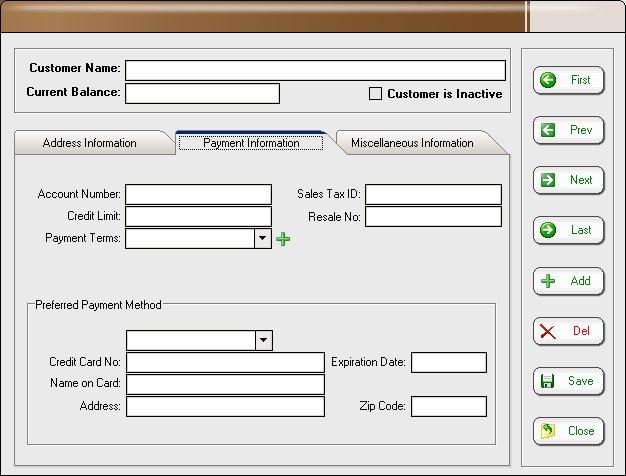Focus the Credit Card No field
Screen dimensions: 626x476
pos(226,362)
